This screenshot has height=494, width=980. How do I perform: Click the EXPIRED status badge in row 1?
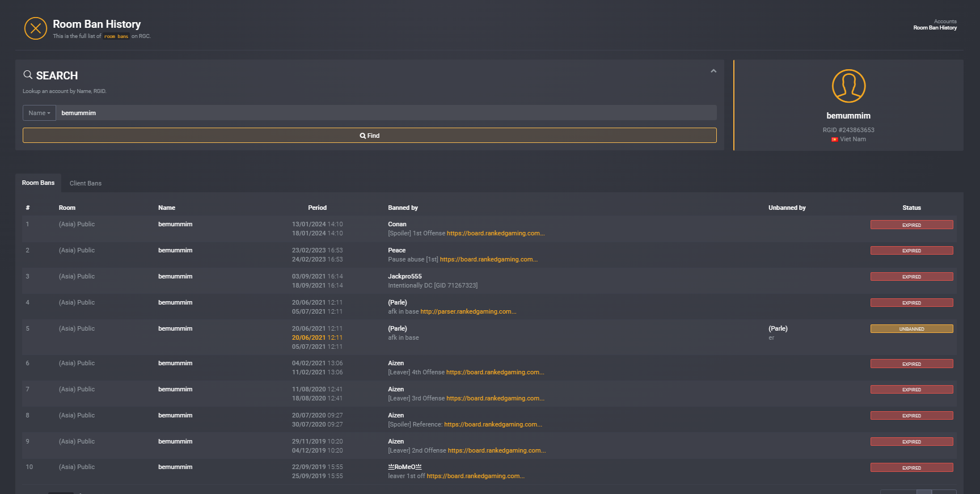(912, 225)
